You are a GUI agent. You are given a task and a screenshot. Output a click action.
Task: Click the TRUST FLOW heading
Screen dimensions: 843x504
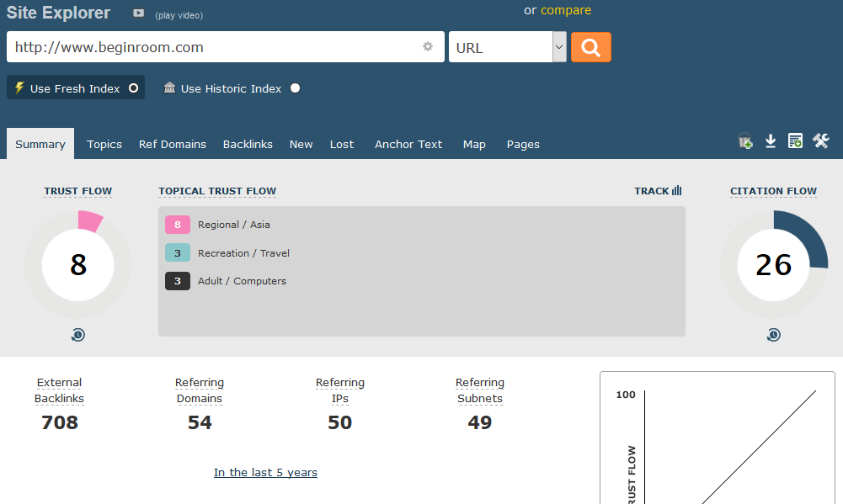78,191
